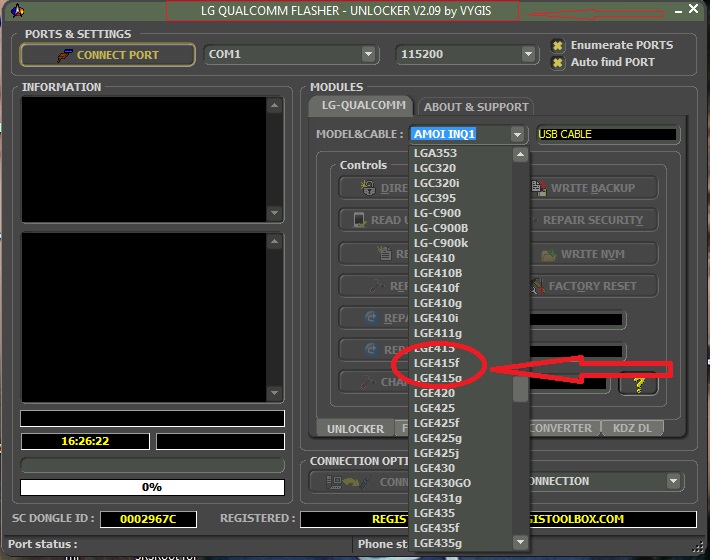
Task: Toggle Auto find PORT checkbox
Action: tap(557, 62)
